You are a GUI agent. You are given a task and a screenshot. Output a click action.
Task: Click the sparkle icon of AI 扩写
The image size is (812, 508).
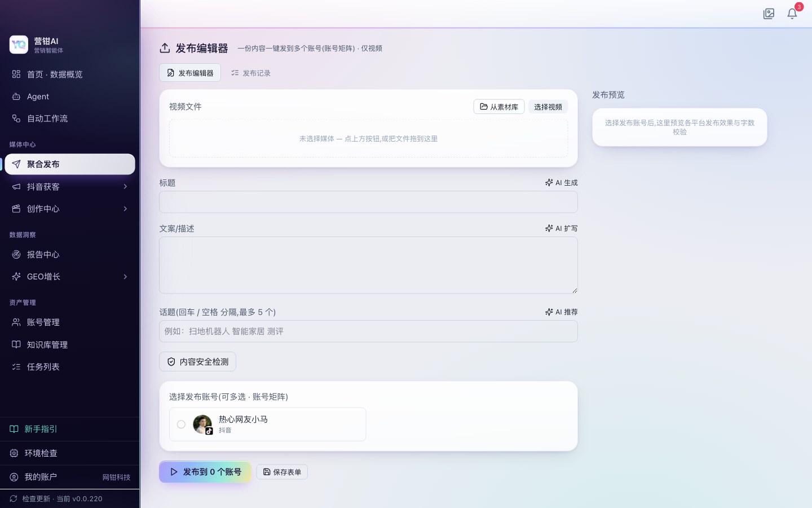549,228
